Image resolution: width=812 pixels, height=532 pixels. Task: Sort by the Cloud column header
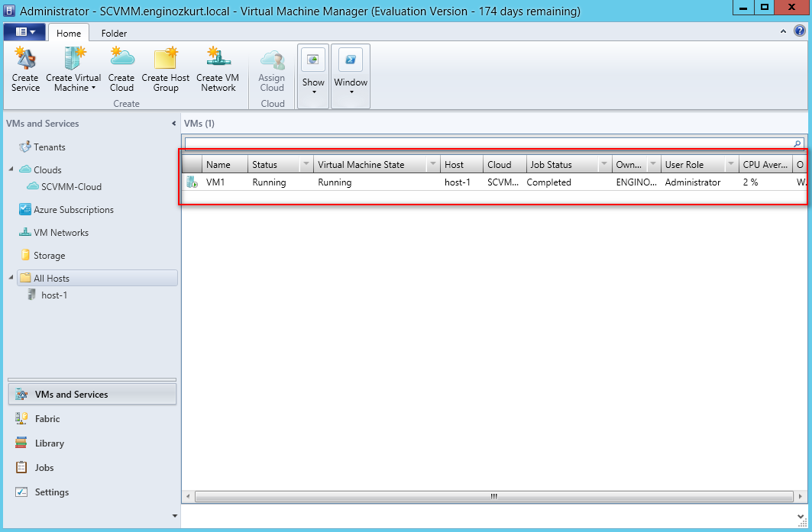(x=505, y=165)
